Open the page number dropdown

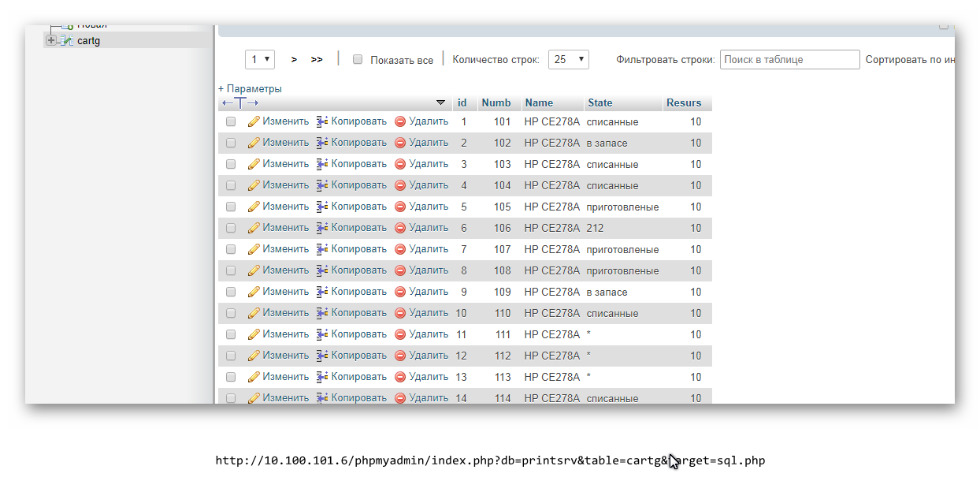click(260, 59)
